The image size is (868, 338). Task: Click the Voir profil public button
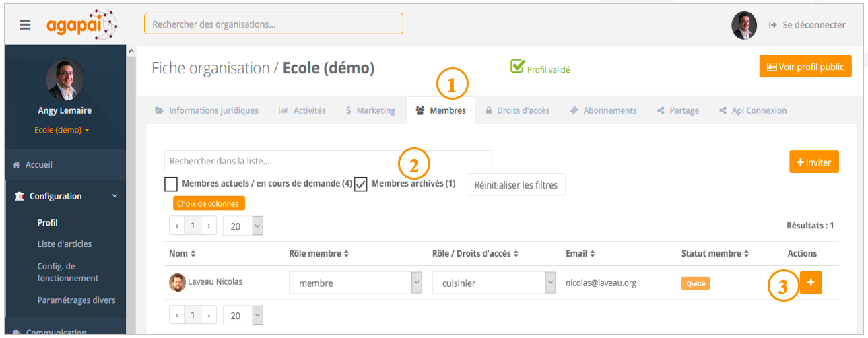[805, 67]
